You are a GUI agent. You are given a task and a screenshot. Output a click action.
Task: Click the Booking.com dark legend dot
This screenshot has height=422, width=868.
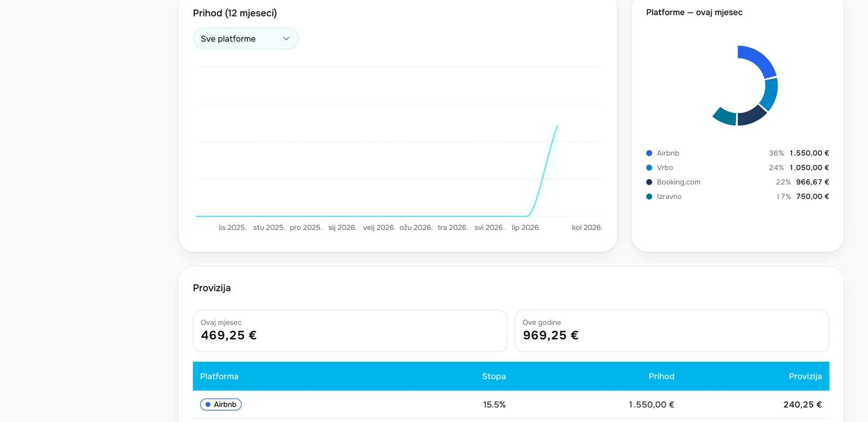649,182
